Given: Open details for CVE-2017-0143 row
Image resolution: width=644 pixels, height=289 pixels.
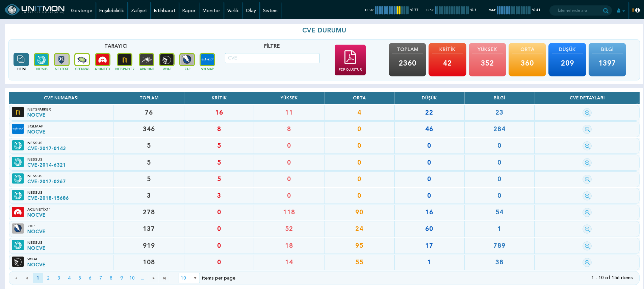Looking at the screenshot, I should coord(587,146).
